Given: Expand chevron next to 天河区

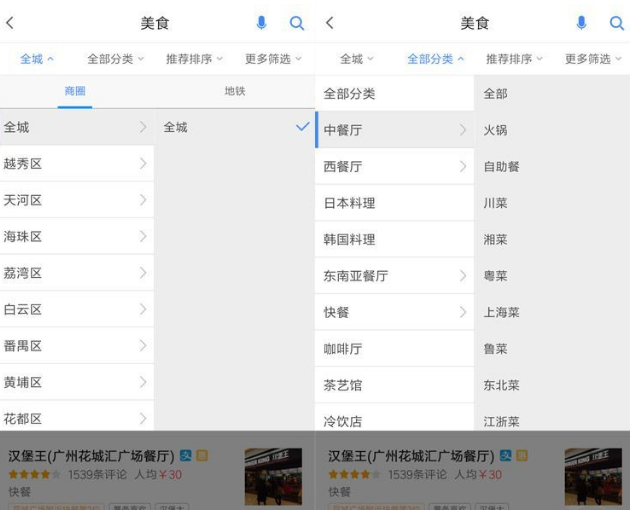Looking at the screenshot, I should (143, 200).
